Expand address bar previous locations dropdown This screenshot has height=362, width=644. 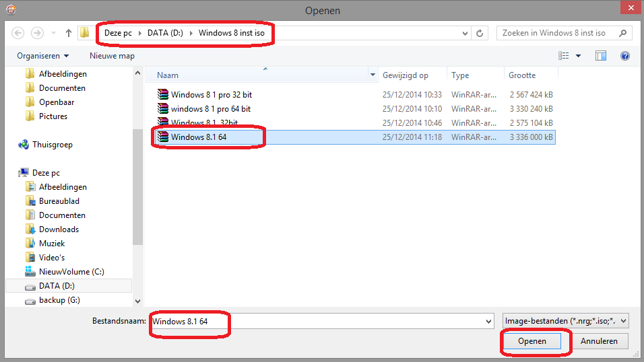tap(465, 33)
